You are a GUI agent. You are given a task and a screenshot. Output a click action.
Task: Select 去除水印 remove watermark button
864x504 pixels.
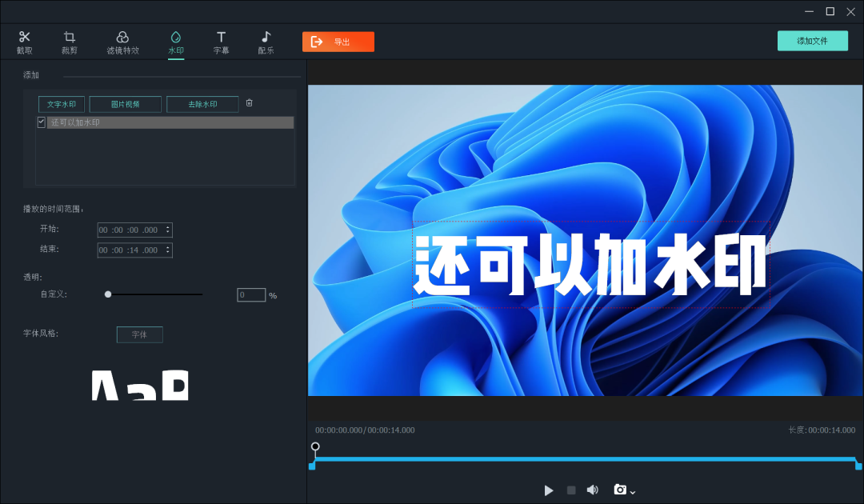pos(202,104)
